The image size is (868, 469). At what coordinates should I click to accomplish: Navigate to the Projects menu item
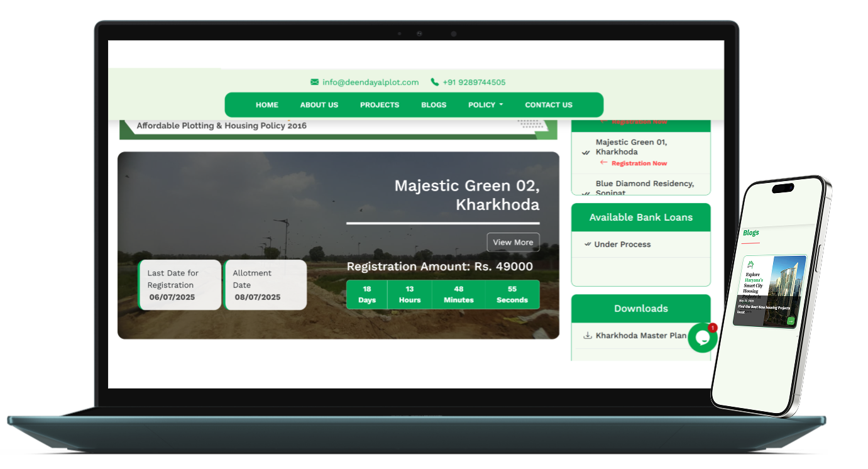379,105
